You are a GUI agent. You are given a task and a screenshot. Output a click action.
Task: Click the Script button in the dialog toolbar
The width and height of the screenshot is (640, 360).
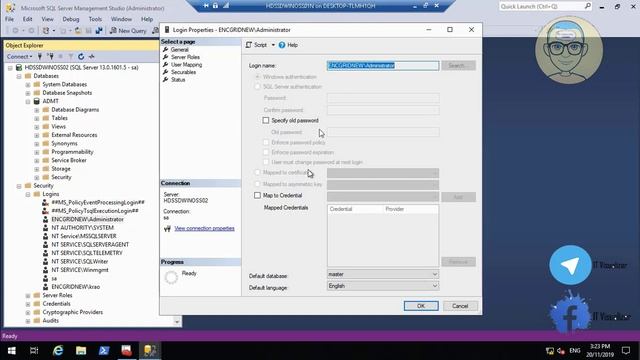point(257,45)
